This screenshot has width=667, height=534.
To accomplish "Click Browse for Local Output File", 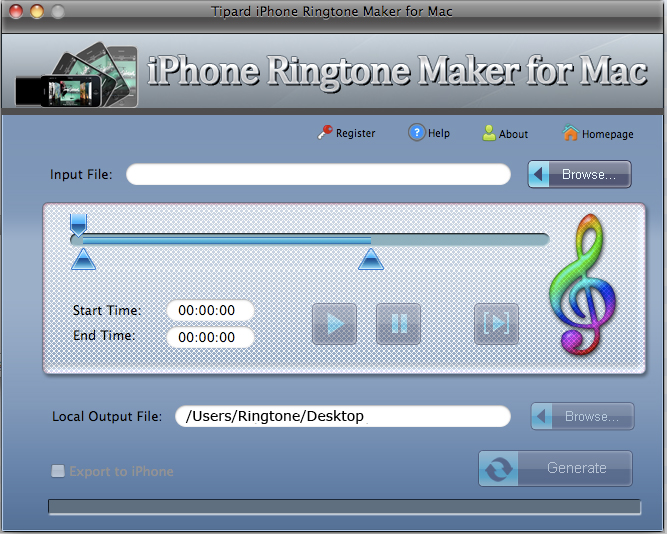I will click(582, 416).
